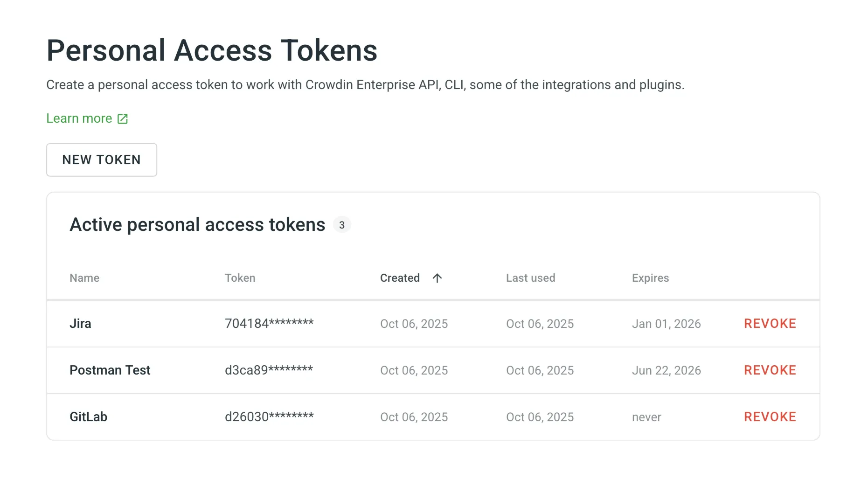Image resolution: width=868 pixels, height=486 pixels.
Task: Sort tokens by the Name column
Action: (84, 278)
